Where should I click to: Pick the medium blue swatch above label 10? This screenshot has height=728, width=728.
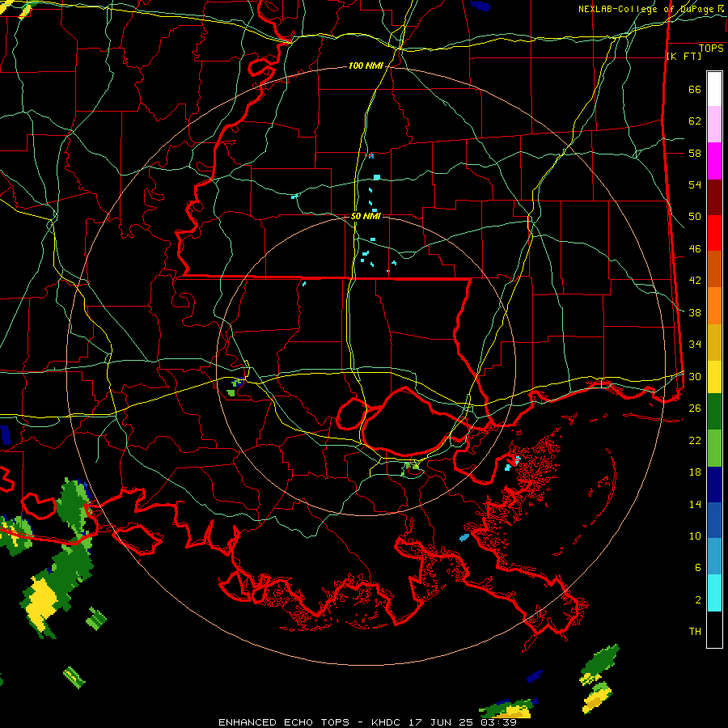coord(714,520)
